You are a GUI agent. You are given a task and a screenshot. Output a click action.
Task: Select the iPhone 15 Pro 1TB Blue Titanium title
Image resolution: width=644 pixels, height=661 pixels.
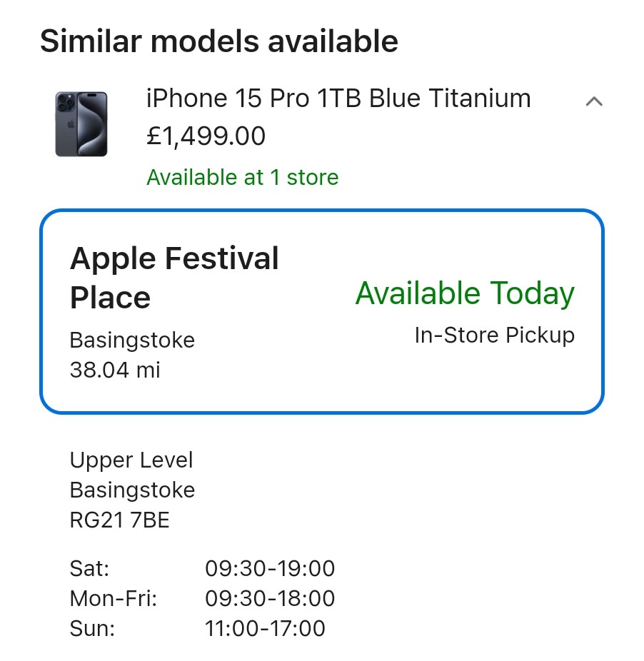pyautogui.click(x=338, y=99)
